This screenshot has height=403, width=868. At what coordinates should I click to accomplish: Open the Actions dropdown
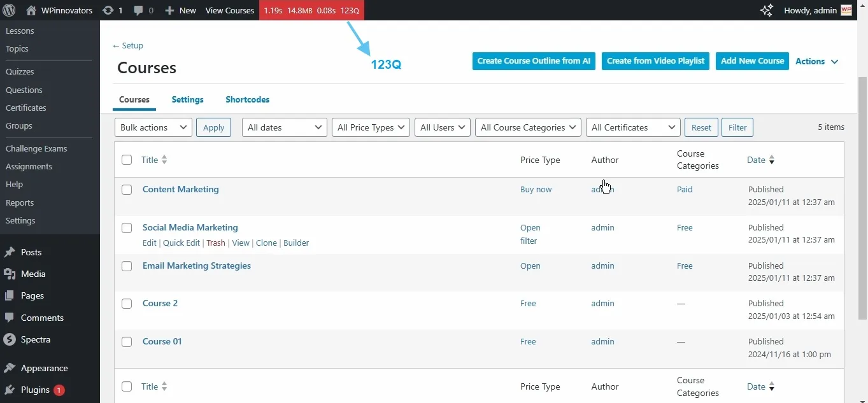(x=816, y=61)
